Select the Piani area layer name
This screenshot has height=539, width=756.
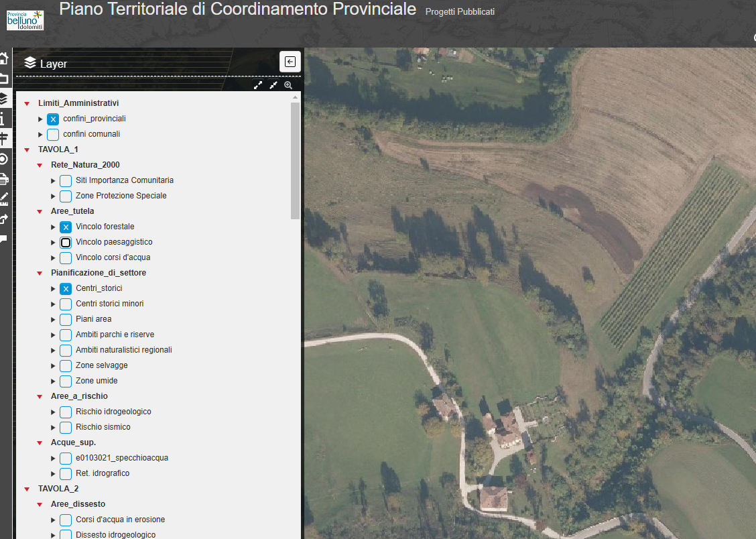94,319
